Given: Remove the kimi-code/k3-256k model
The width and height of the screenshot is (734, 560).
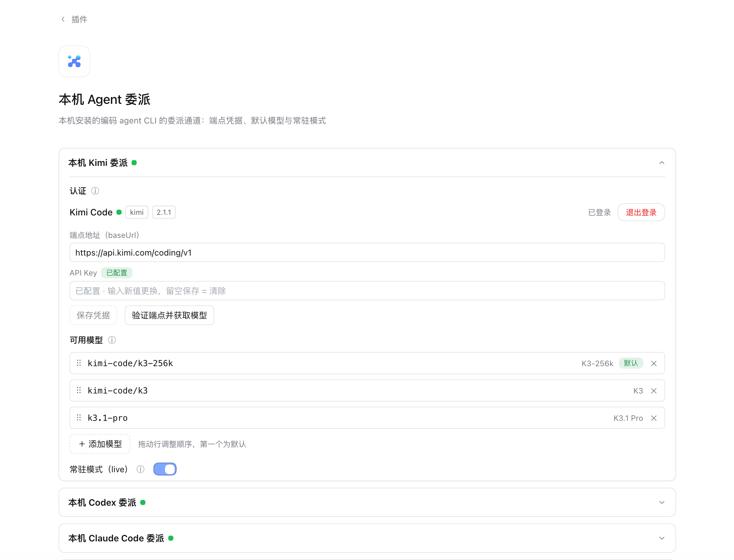Looking at the screenshot, I should (654, 363).
